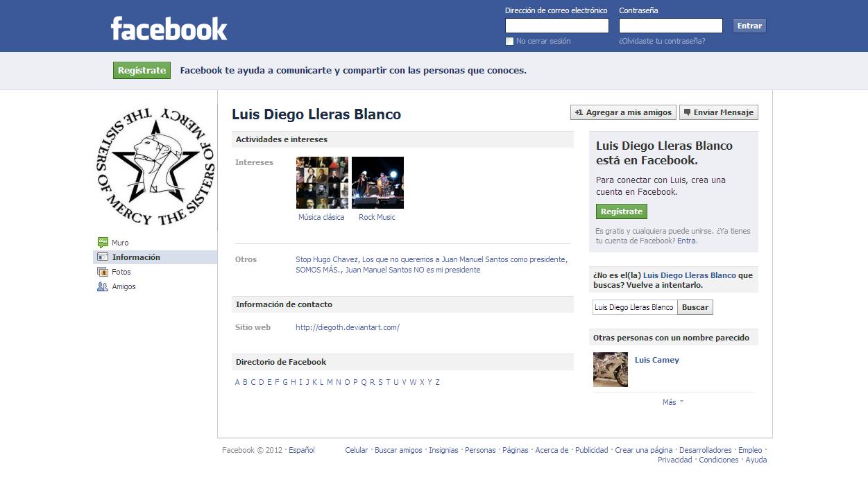The image size is (868, 493).
Task: Open the Ayuda footer link
Action: [756, 460]
